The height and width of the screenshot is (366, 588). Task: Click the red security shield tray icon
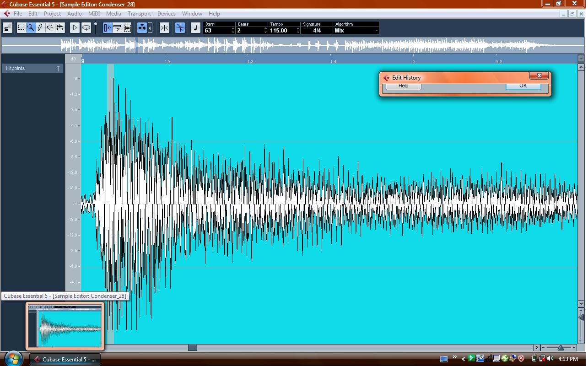tap(521, 359)
